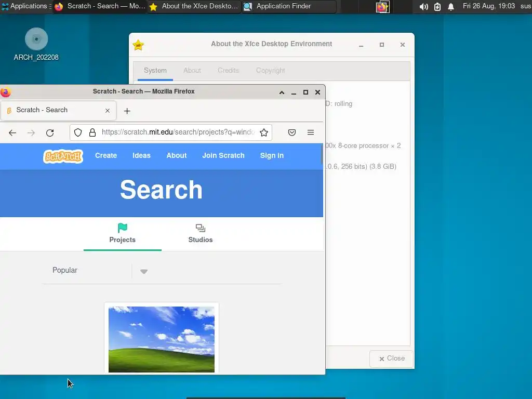The height and width of the screenshot is (399, 532).
Task: Open the volume control in the panel
Action: coord(423,6)
